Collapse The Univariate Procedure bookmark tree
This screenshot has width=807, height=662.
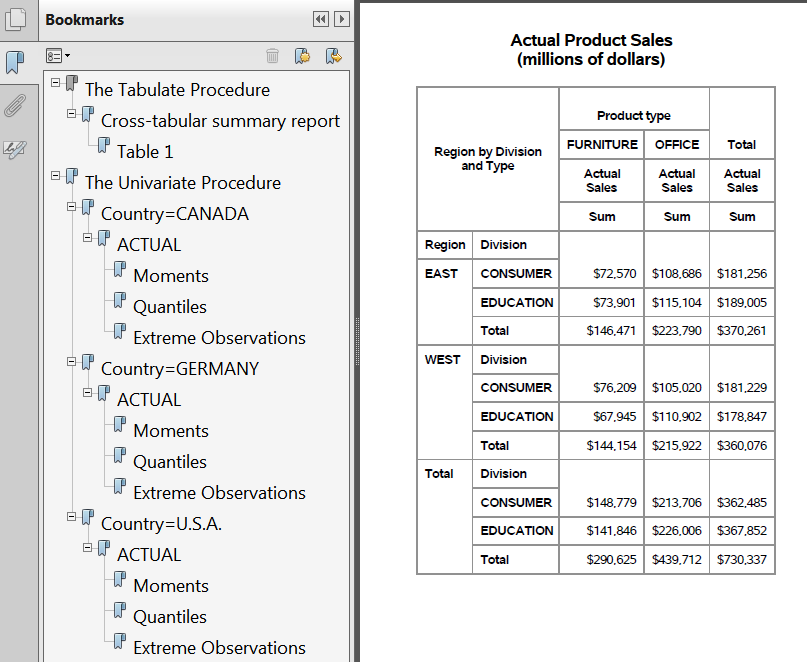pos(56,176)
